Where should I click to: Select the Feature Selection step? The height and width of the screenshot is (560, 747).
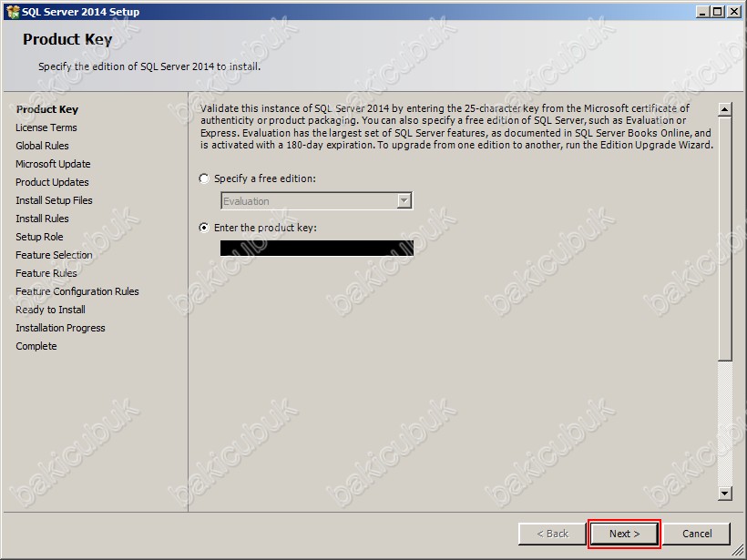coord(54,255)
